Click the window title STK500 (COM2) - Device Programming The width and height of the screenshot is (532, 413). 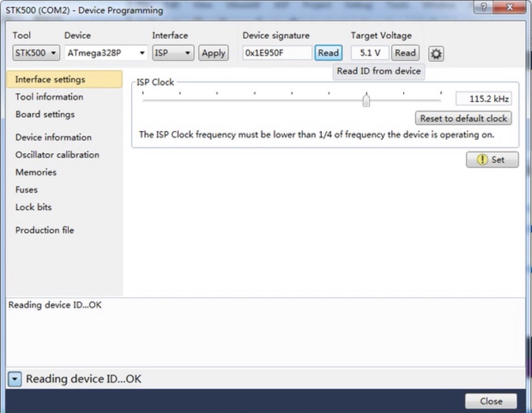click(85, 10)
